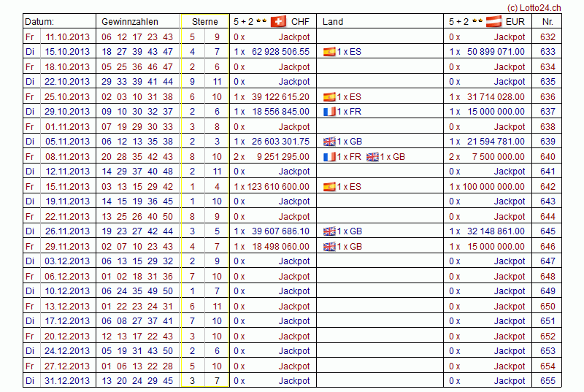Image resolution: width=584 pixels, height=392 pixels.
Task: Click the British flag in the 08.11.2013 row
Action: pyautogui.click(x=373, y=157)
